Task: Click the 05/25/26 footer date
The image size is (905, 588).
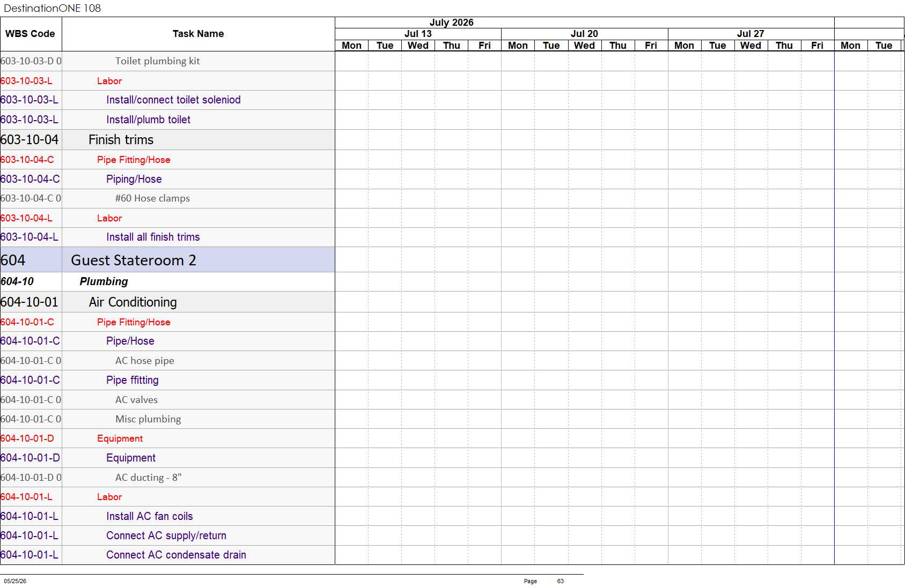Action: [15, 581]
